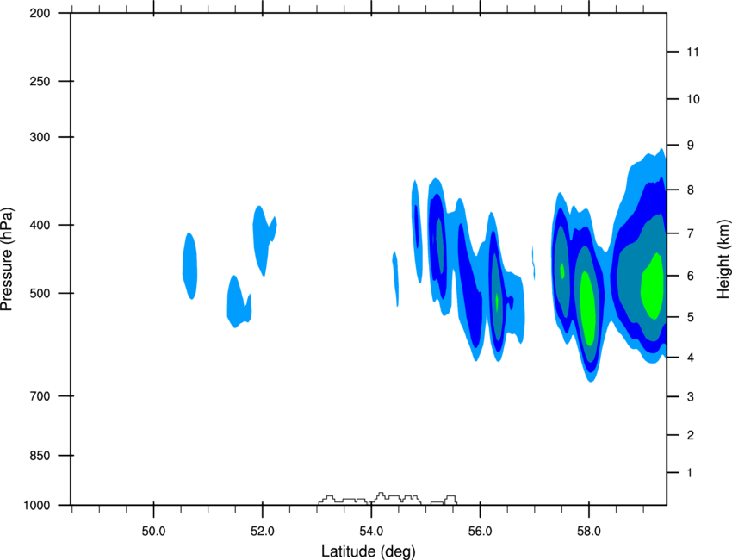Click the "Latitude (deg)" axis title

[369, 551]
